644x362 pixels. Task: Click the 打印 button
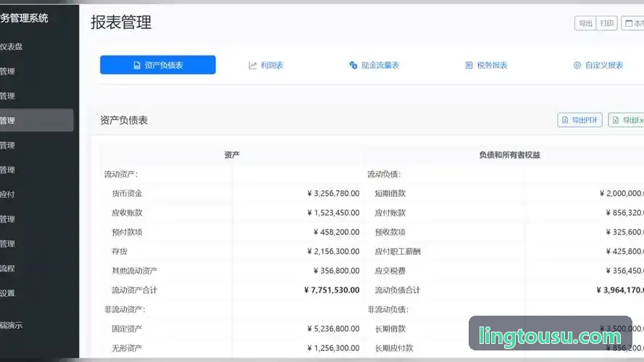pos(606,23)
